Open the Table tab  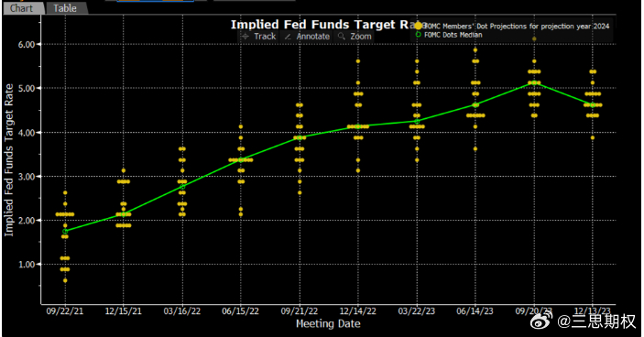click(66, 8)
